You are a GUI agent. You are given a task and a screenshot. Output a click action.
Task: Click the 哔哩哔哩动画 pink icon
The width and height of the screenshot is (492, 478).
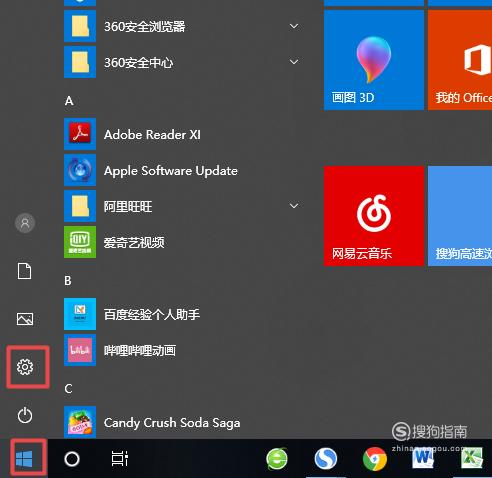tap(80, 350)
